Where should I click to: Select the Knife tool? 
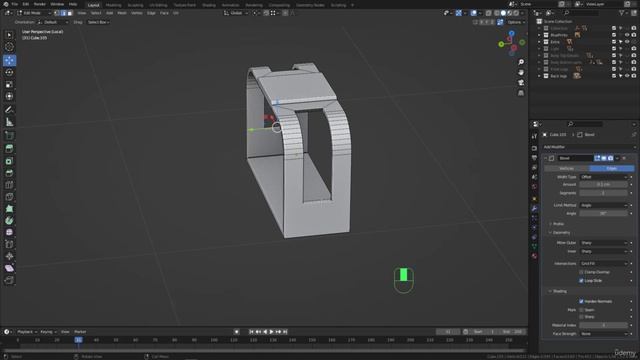9,197
